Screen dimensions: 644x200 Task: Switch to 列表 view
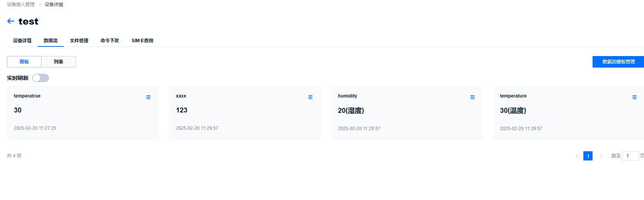(x=58, y=62)
